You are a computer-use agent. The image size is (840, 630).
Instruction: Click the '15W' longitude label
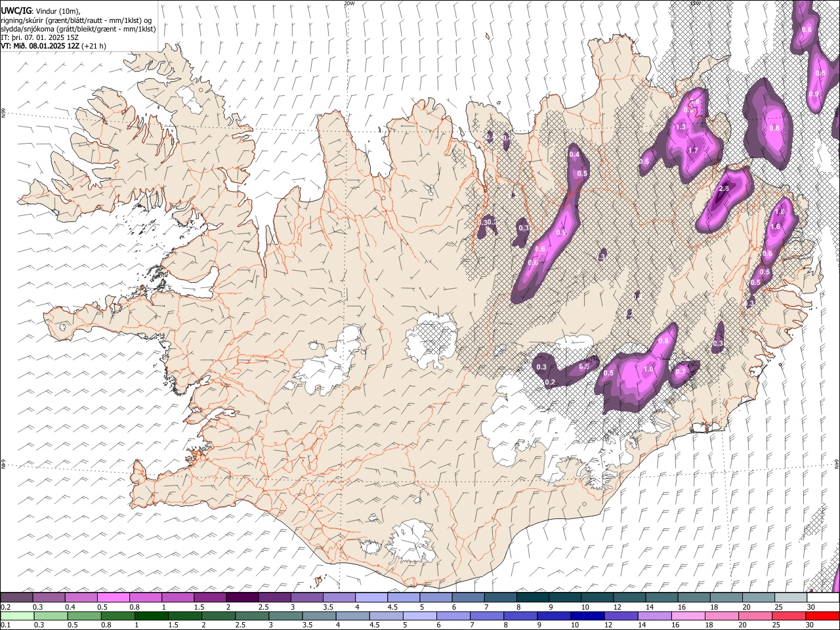point(695,3)
